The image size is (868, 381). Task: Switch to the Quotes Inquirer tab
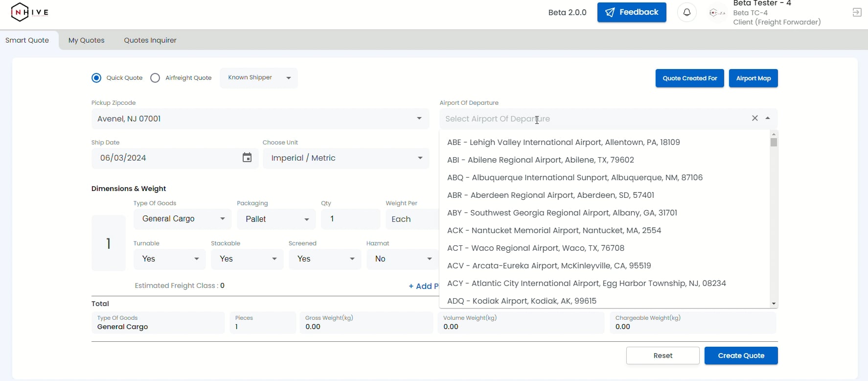150,40
